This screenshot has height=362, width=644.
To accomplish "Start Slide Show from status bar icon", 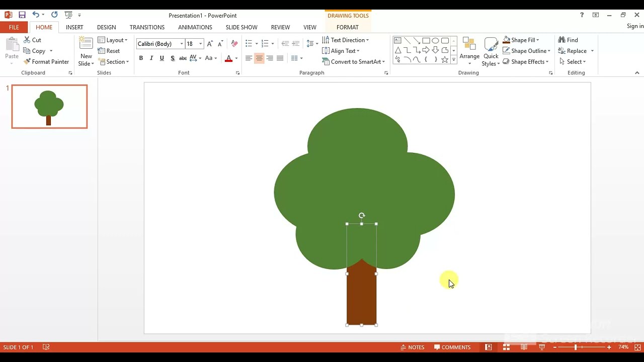I will click(542, 347).
